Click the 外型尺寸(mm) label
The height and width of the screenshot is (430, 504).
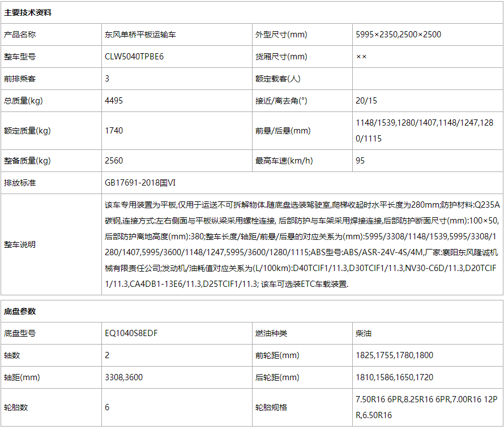281,35
